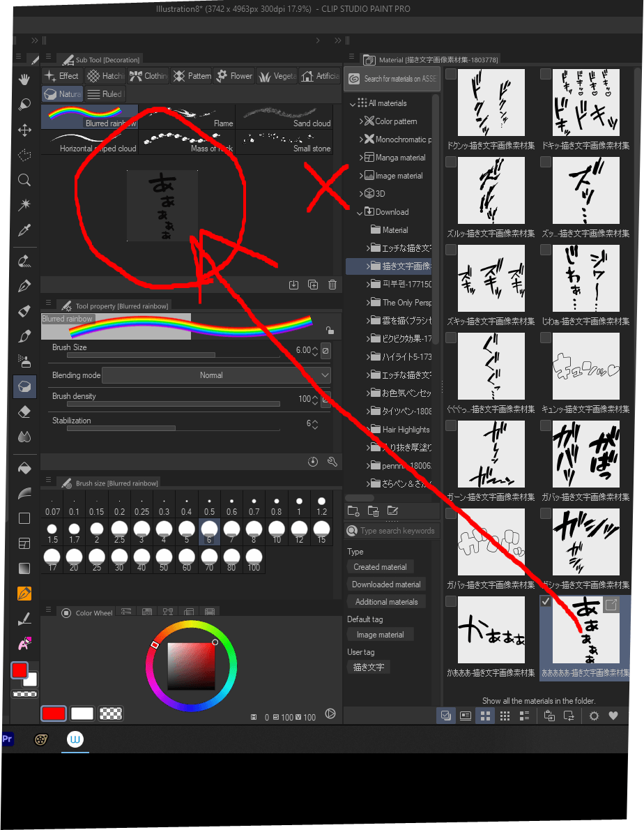Select the Gradient tool in toolbar
The image size is (644, 830).
click(24, 568)
